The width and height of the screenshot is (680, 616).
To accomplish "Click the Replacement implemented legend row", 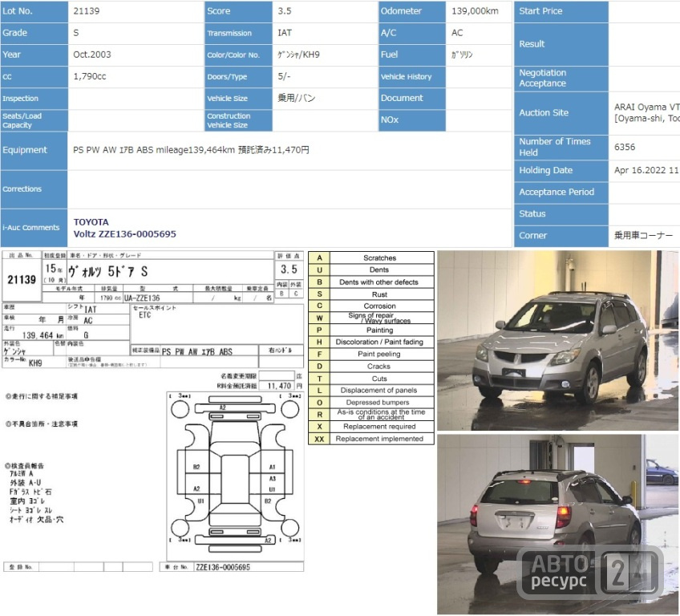I will [371, 439].
